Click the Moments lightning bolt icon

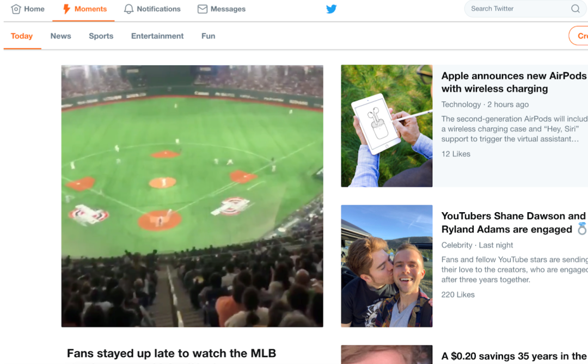(x=66, y=9)
